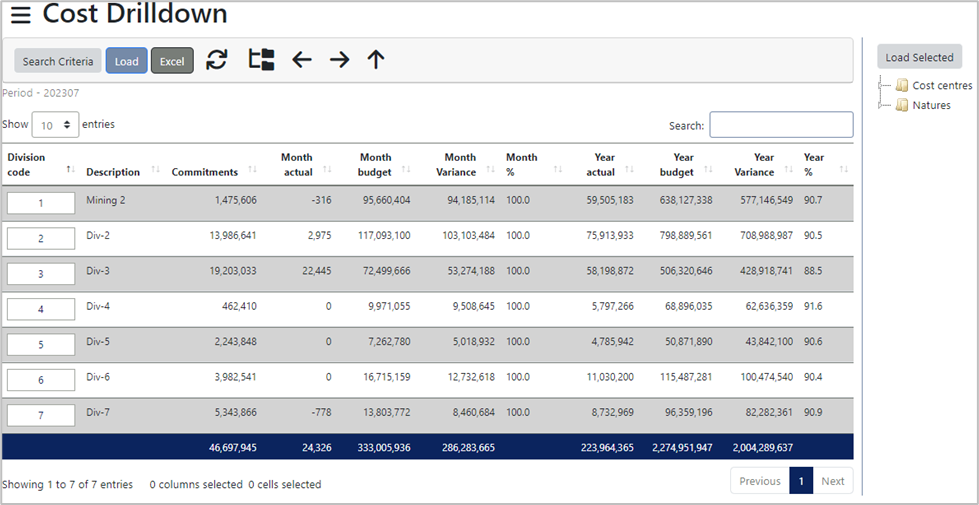979x505 pixels.
Task: Click total year budget 2,274,951,947
Action: pyautogui.click(x=681, y=448)
